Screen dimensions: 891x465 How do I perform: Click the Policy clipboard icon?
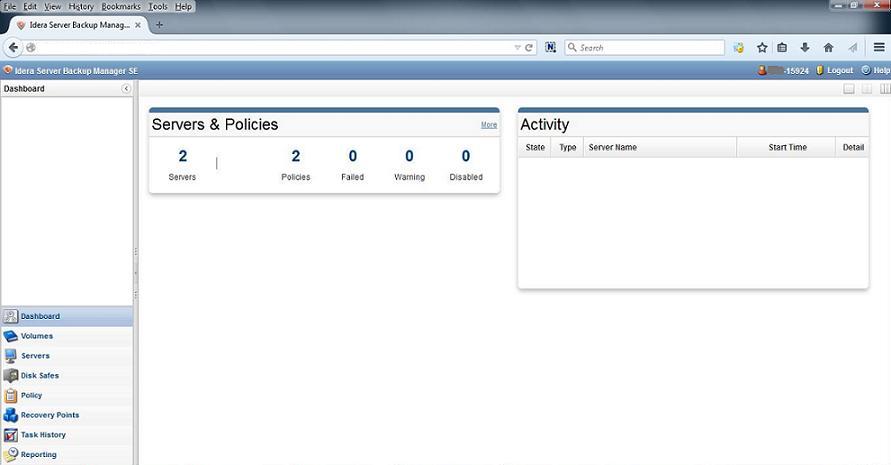pos(10,395)
